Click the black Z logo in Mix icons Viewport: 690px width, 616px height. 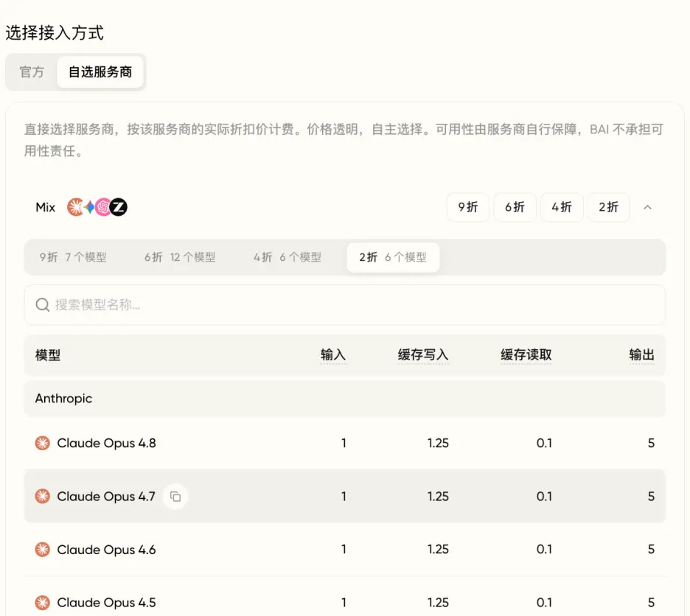coord(119,207)
